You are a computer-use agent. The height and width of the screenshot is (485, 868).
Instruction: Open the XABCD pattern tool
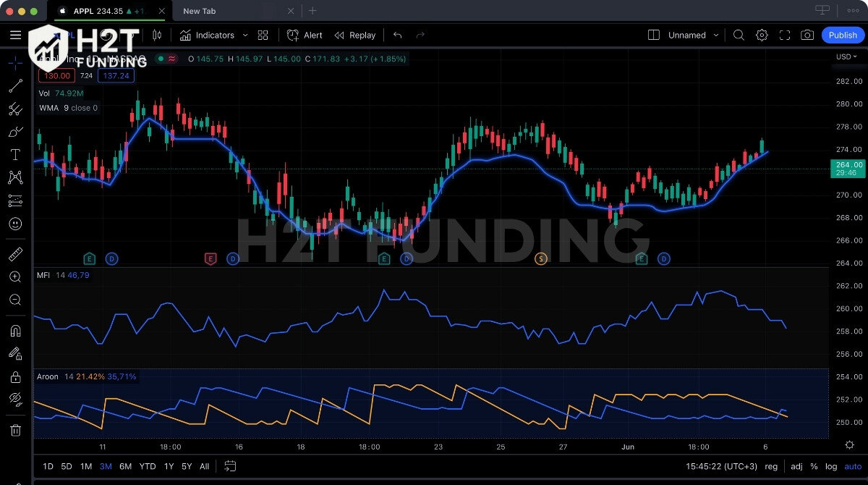point(14,177)
